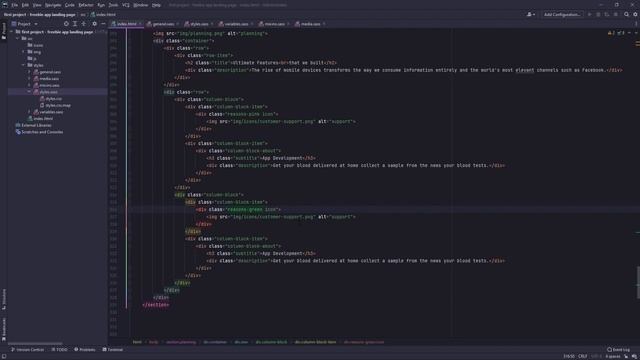The width and height of the screenshot is (640, 360).
Task: Click the Debug icon in toolbar
Action: coord(598,15)
